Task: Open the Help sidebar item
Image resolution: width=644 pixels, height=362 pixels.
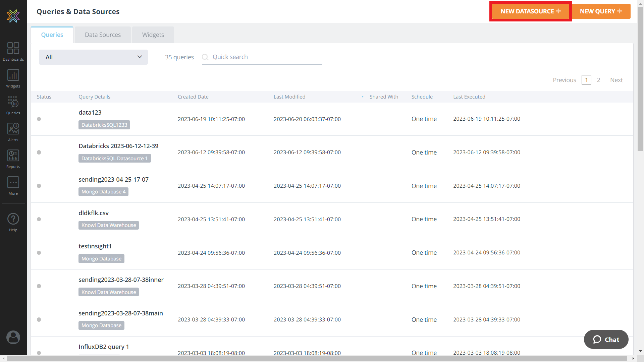Action: [13, 222]
